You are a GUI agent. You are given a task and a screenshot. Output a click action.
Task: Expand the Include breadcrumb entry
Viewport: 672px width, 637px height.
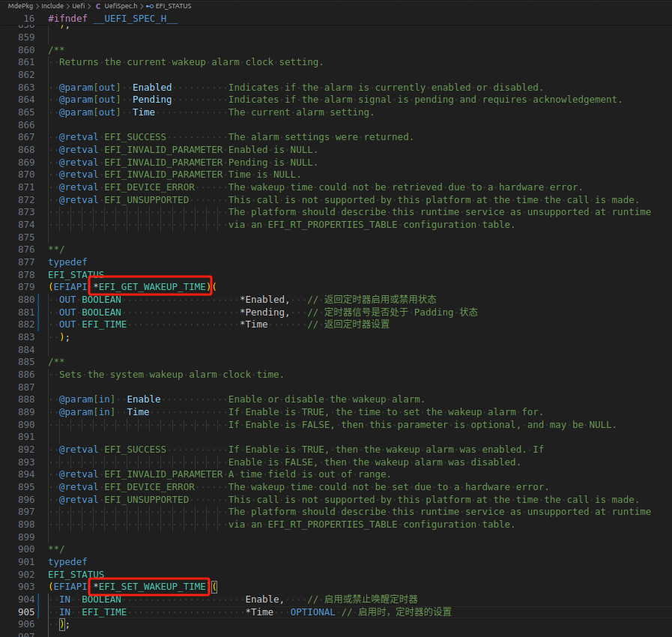click(52, 5)
